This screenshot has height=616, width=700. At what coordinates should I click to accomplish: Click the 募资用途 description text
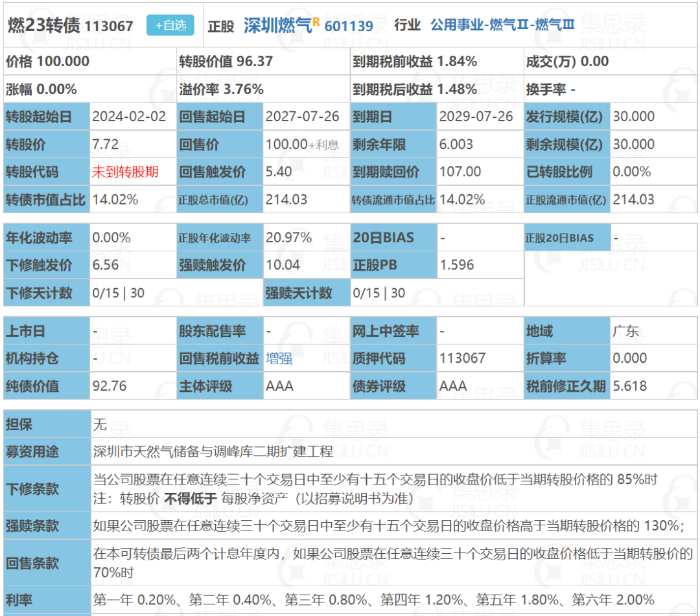pyautogui.click(x=213, y=451)
